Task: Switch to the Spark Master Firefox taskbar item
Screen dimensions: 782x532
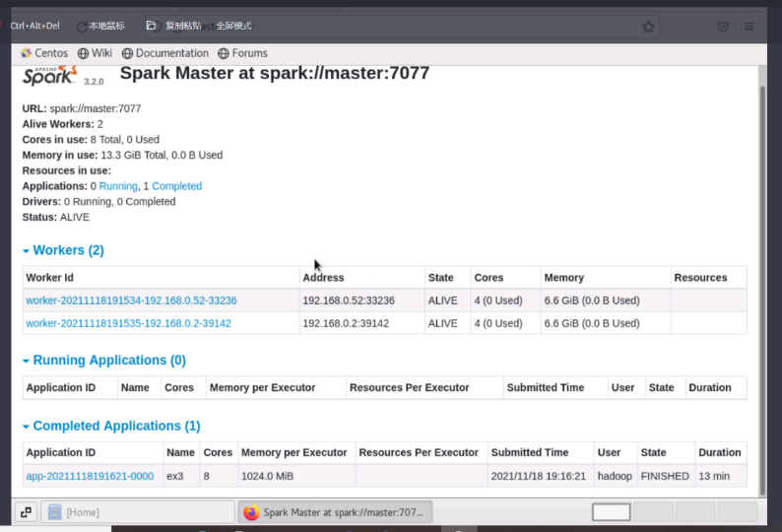Action: [335, 512]
